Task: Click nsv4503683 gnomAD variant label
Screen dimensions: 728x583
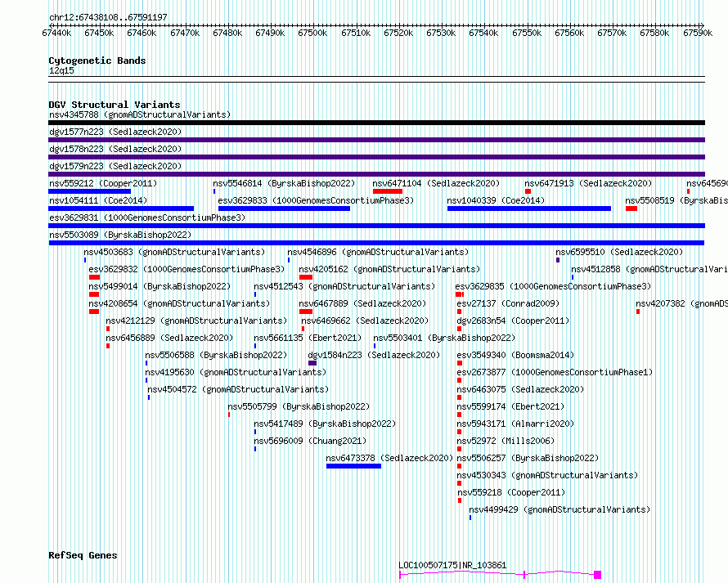Action: click(174, 252)
